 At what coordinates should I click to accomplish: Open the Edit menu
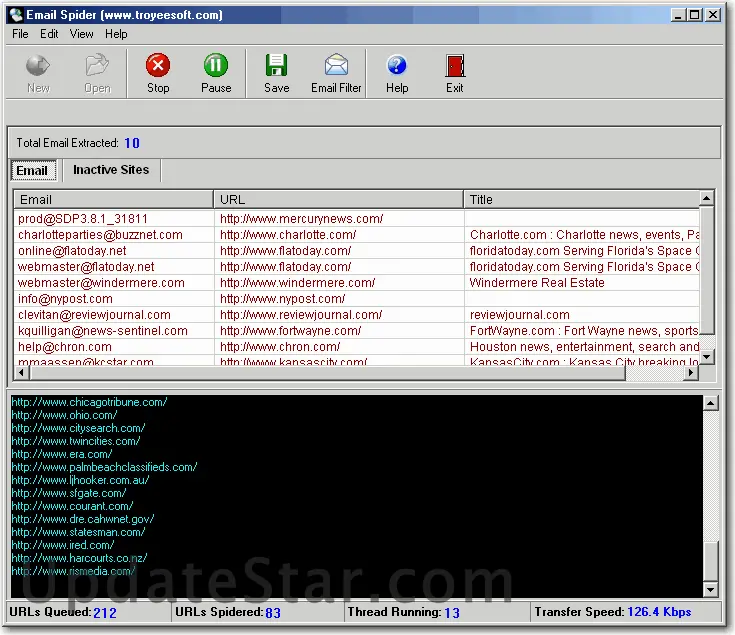click(49, 34)
